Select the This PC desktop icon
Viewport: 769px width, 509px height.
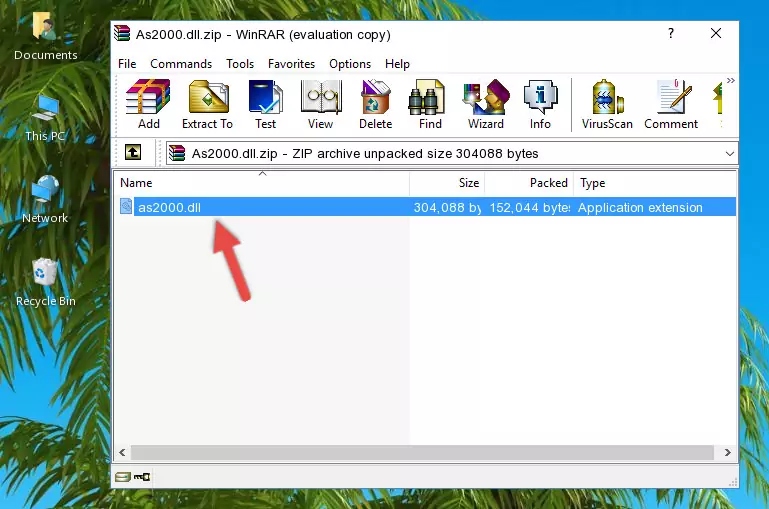[45, 118]
